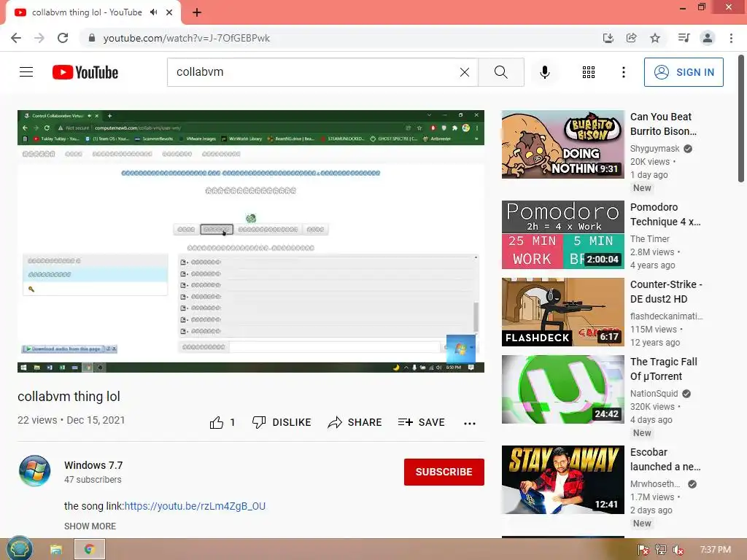
Task: Open the volume tray icon
Action: click(x=678, y=550)
